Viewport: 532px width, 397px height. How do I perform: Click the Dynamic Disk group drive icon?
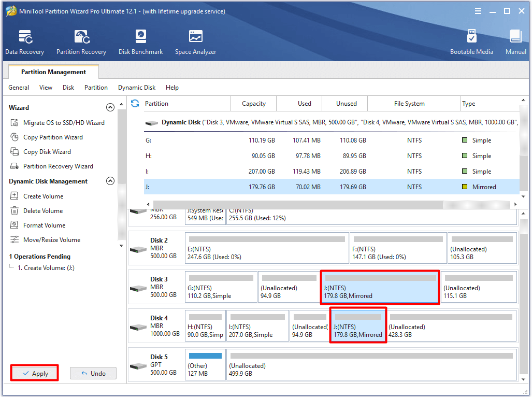coord(152,123)
